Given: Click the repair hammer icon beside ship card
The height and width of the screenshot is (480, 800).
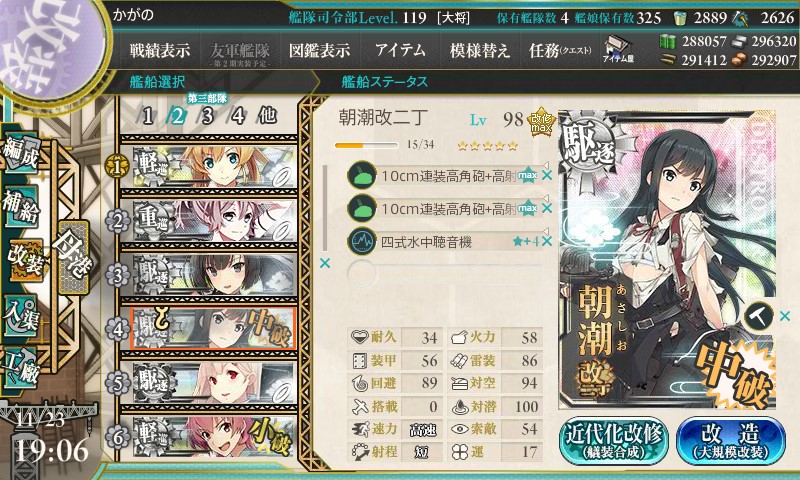Looking at the screenshot, I should click(x=759, y=316).
